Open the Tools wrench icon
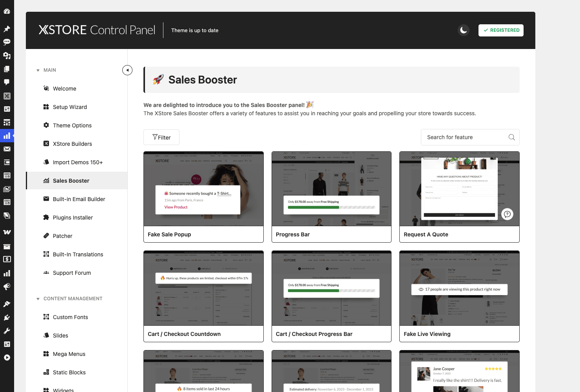This screenshot has height=392, width=580. point(7,331)
